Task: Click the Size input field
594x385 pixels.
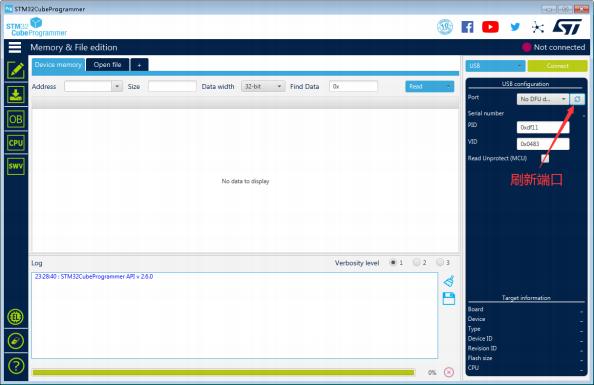Action: [x=172, y=86]
